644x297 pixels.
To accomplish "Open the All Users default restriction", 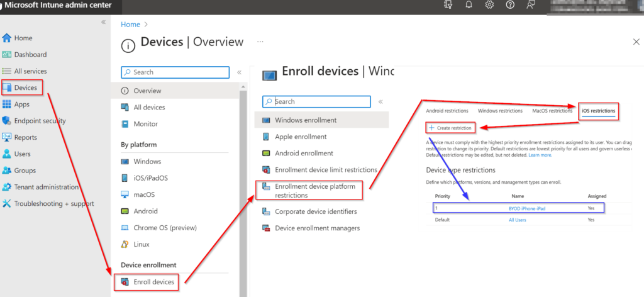I will pos(518,220).
